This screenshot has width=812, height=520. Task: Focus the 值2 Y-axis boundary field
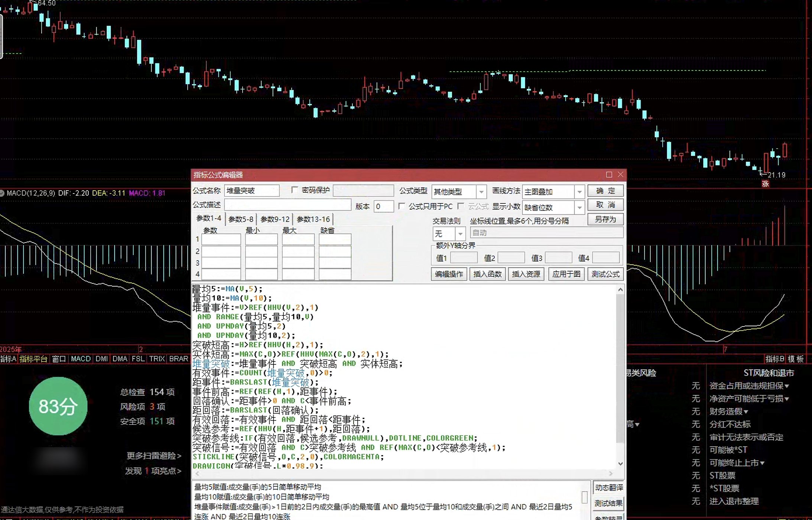point(511,257)
